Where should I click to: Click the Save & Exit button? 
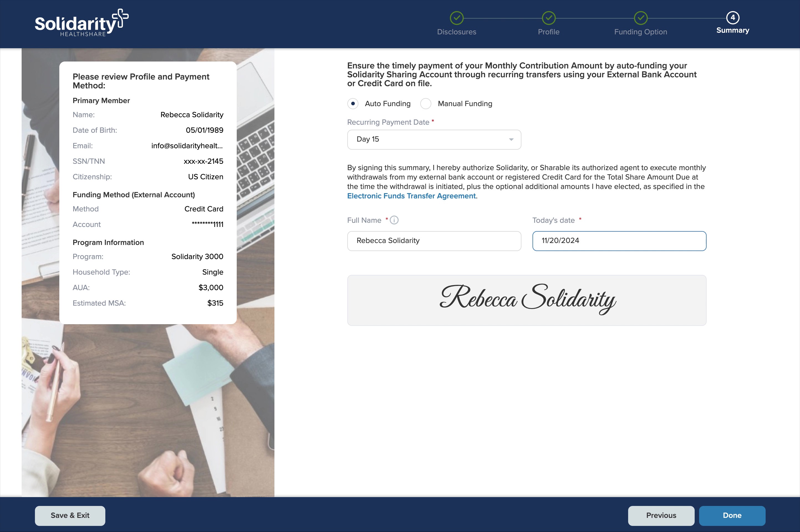pyautogui.click(x=70, y=515)
